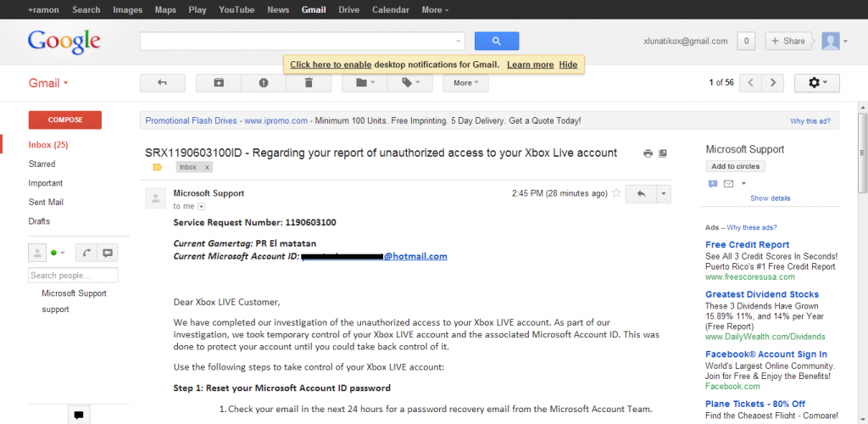Delete the email with the trash icon

pyautogui.click(x=309, y=83)
